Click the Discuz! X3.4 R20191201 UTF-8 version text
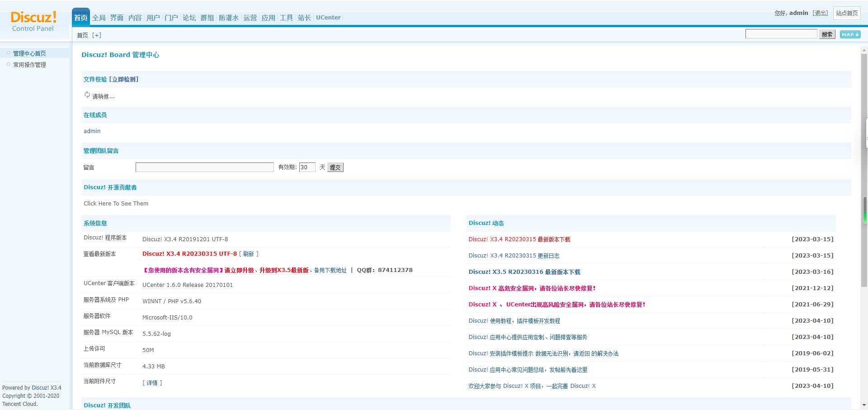 pyautogui.click(x=185, y=239)
